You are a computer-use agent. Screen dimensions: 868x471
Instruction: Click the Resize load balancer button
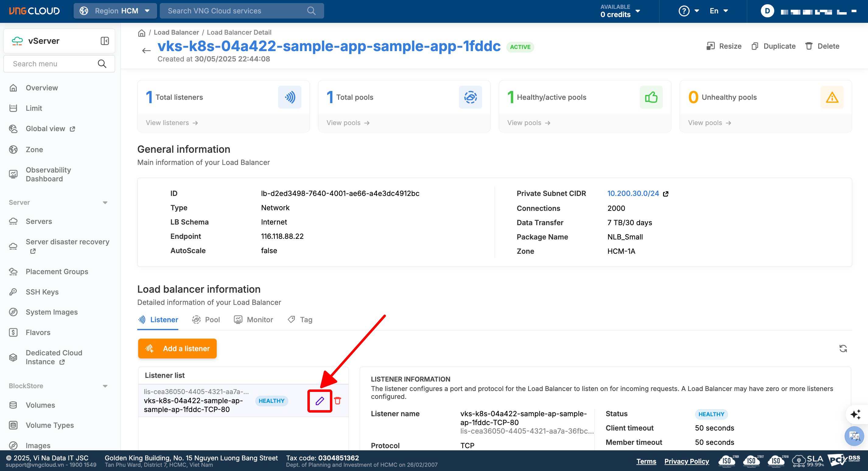click(x=724, y=46)
